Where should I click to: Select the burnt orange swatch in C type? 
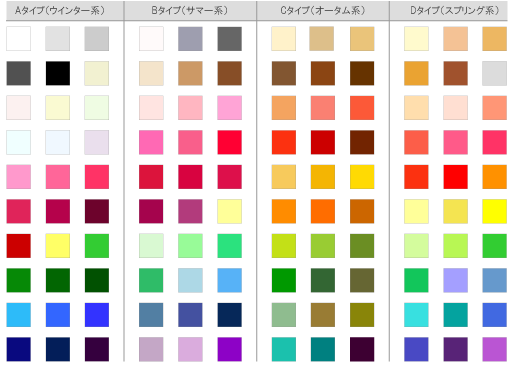click(x=362, y=211)
